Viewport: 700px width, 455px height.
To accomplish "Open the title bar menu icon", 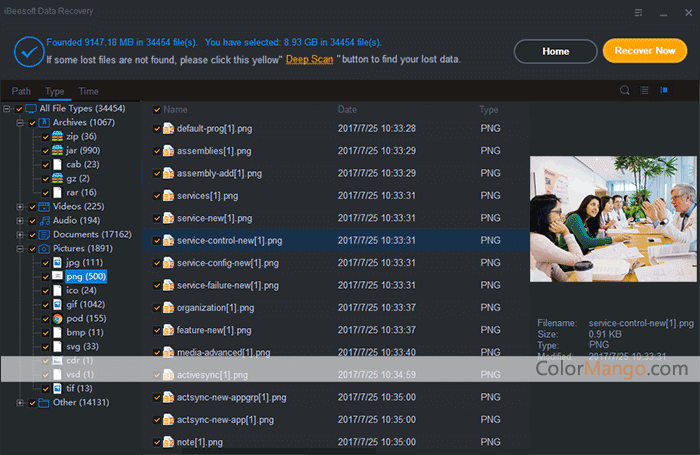I will tap(638, 12).
